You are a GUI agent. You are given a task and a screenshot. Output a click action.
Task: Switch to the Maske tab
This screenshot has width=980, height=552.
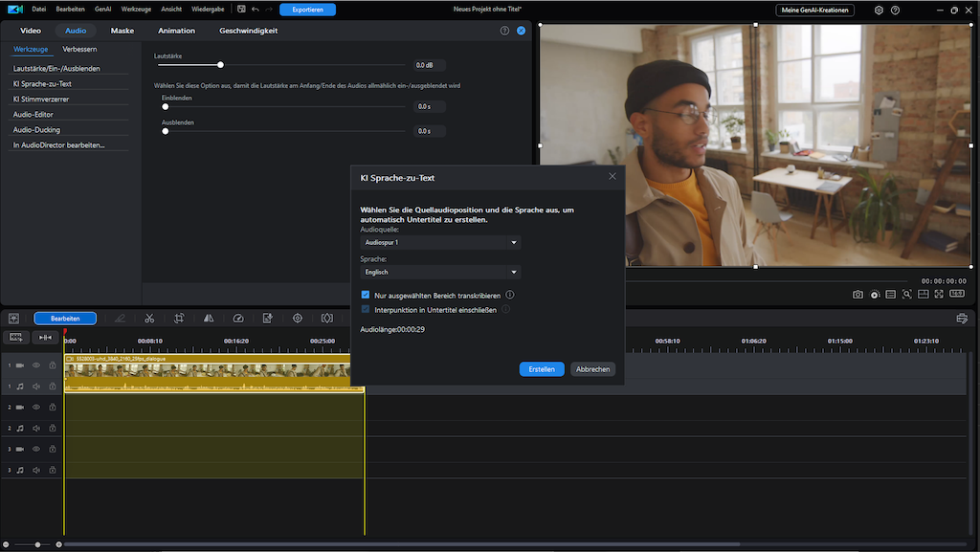click(122, 31)
